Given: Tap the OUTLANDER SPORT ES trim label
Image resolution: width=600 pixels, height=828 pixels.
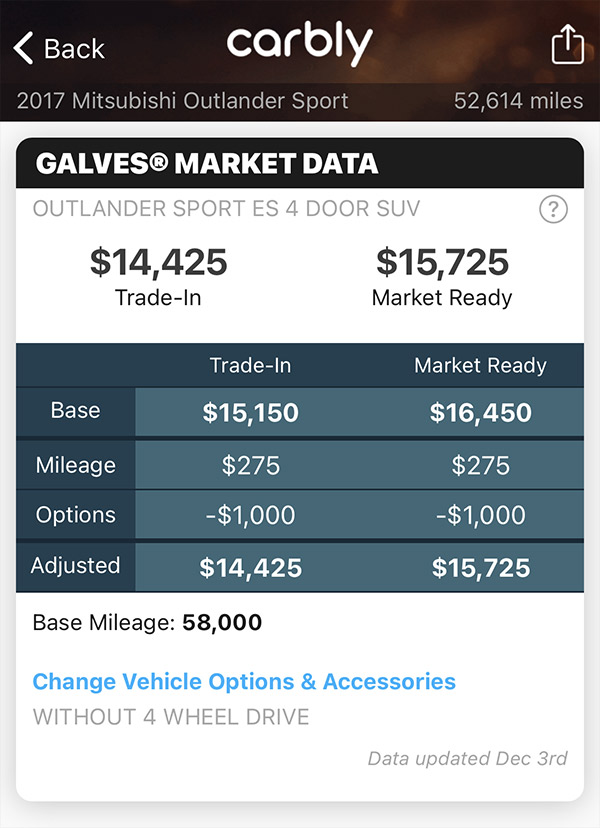Looking at the screenshot, I should point(224,210).
